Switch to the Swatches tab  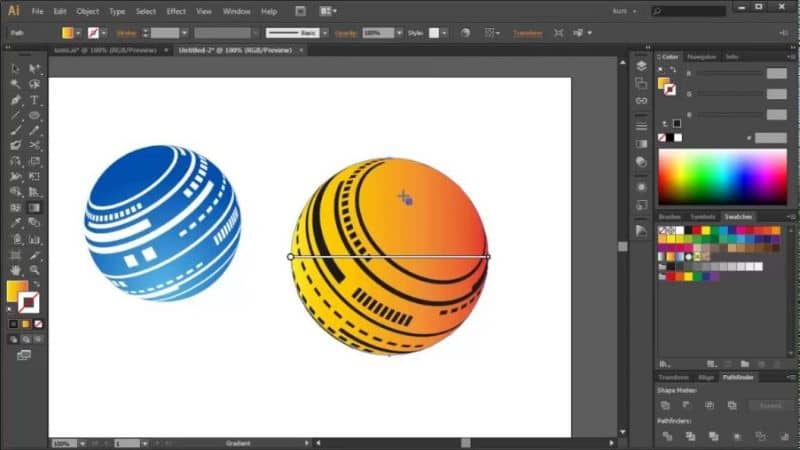738,217
